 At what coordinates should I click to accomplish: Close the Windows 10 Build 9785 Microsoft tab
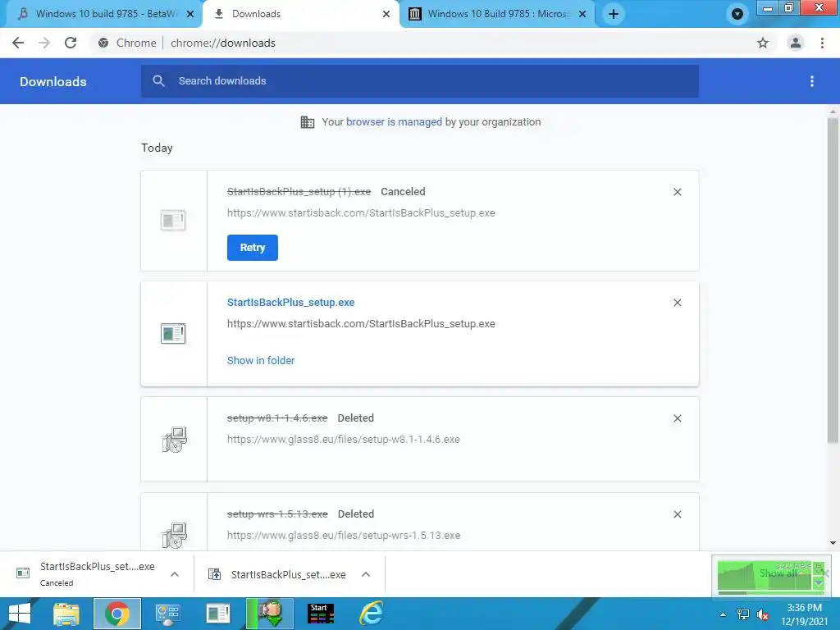coord(582,14)
